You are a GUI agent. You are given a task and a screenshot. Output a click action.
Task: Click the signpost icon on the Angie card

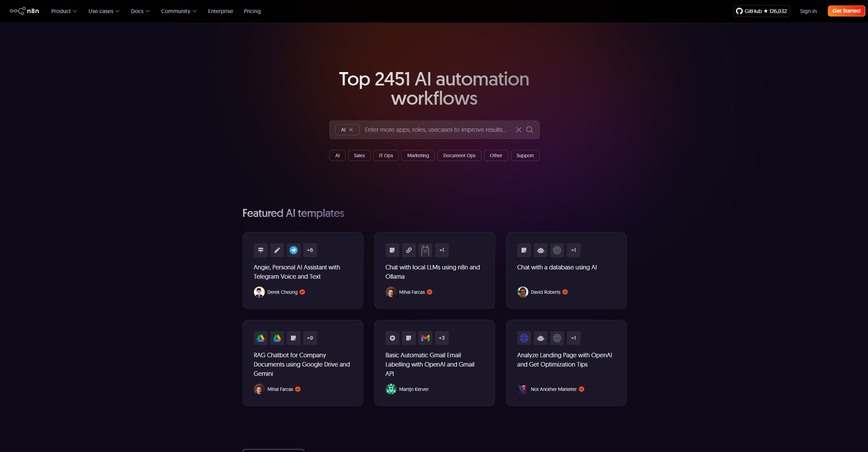[261, 250]
